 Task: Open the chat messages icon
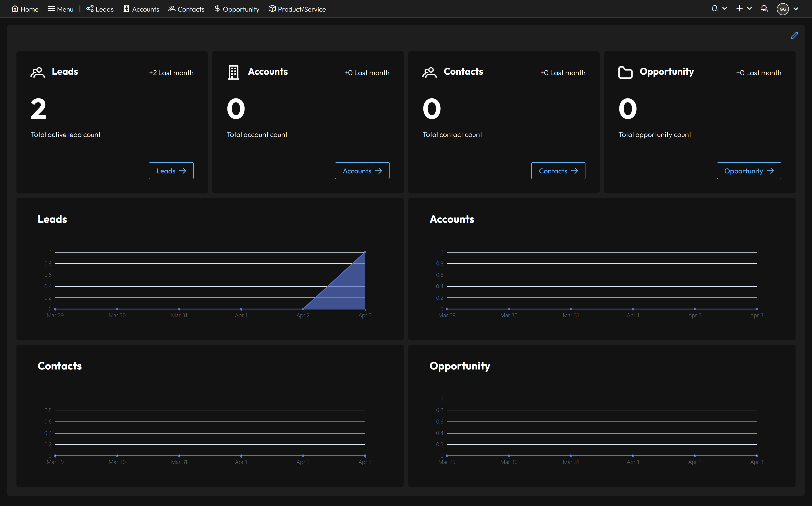click(764, 9)
